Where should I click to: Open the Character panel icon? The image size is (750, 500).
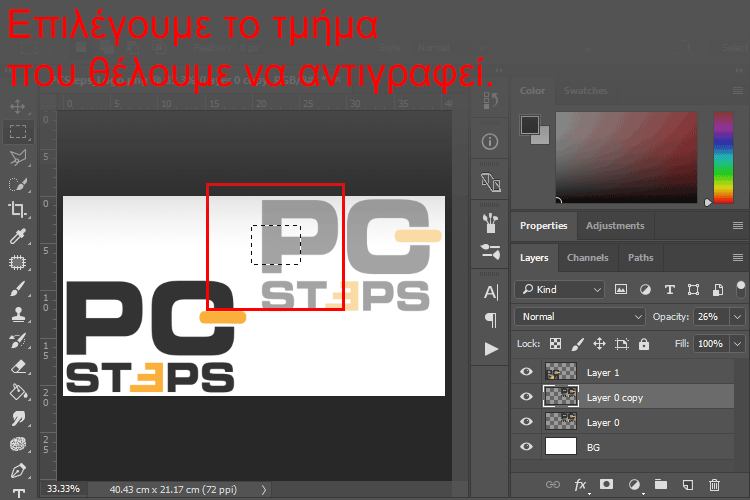491,292
